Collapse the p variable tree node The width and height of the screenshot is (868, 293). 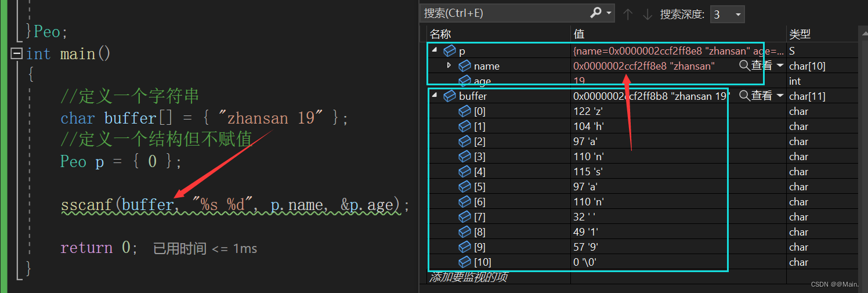[435, 51]
